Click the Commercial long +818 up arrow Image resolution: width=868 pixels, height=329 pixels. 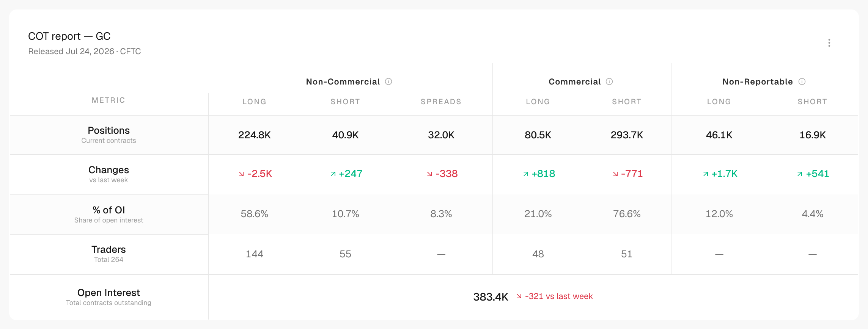526,174
